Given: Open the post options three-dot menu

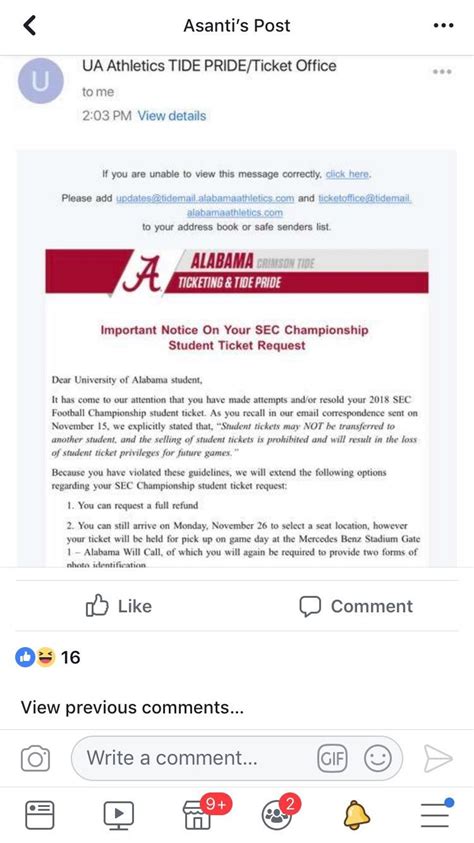Looking at the screenshot, I should (x=443, y=25).
